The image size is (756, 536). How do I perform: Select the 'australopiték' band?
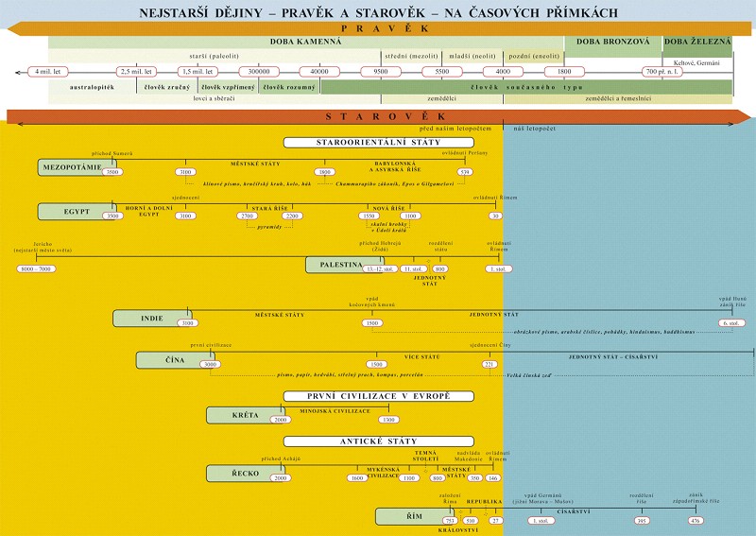pos(92,87)
